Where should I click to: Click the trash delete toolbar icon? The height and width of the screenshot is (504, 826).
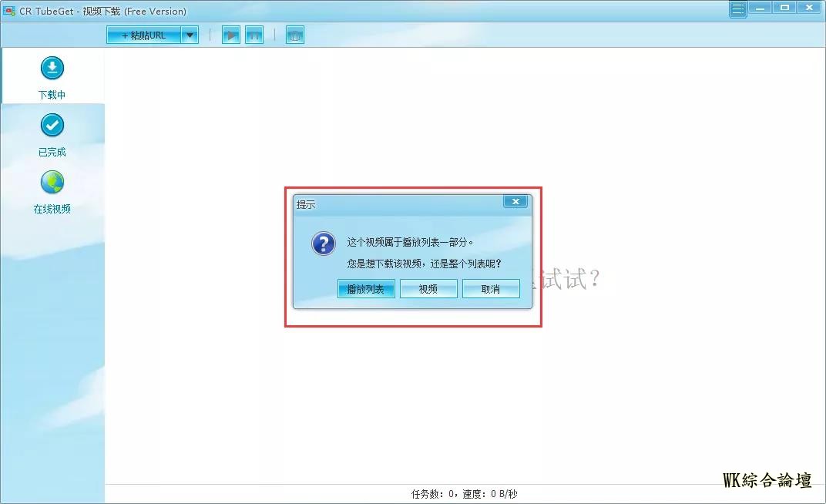tap(294, 35)
